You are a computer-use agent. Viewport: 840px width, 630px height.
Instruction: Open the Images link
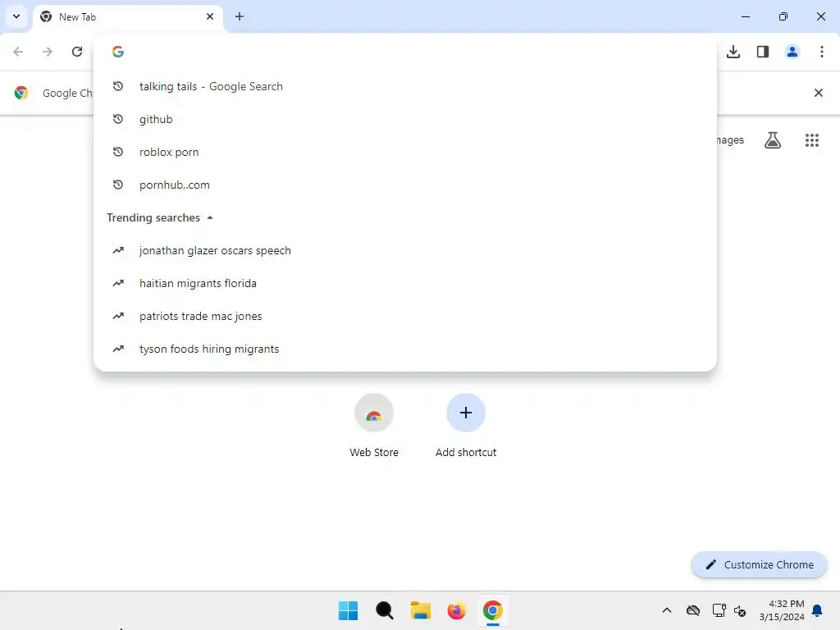pyautogui.click(x=730, y=139)
